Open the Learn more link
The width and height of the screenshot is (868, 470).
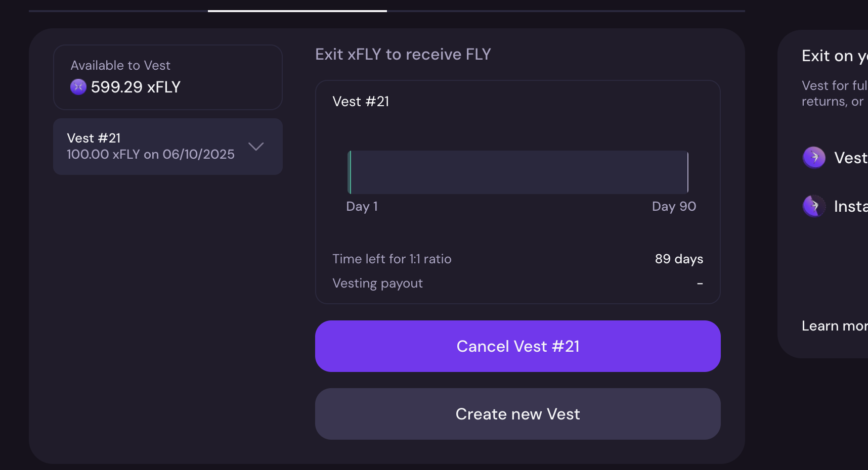(x=835, y=326)
